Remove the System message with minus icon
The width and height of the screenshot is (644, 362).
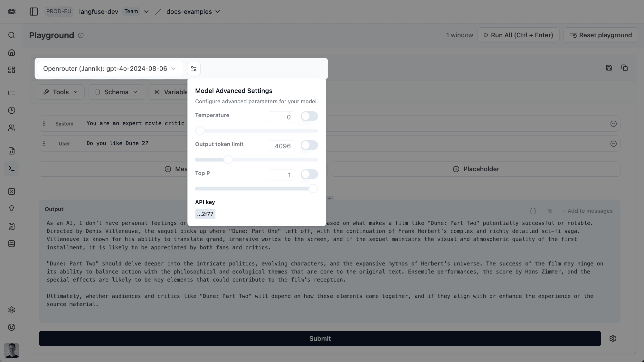(613, 124)
